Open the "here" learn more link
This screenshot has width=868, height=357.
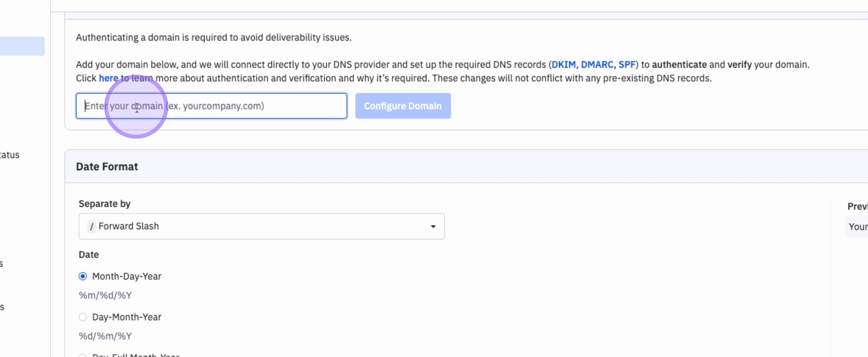108,78
